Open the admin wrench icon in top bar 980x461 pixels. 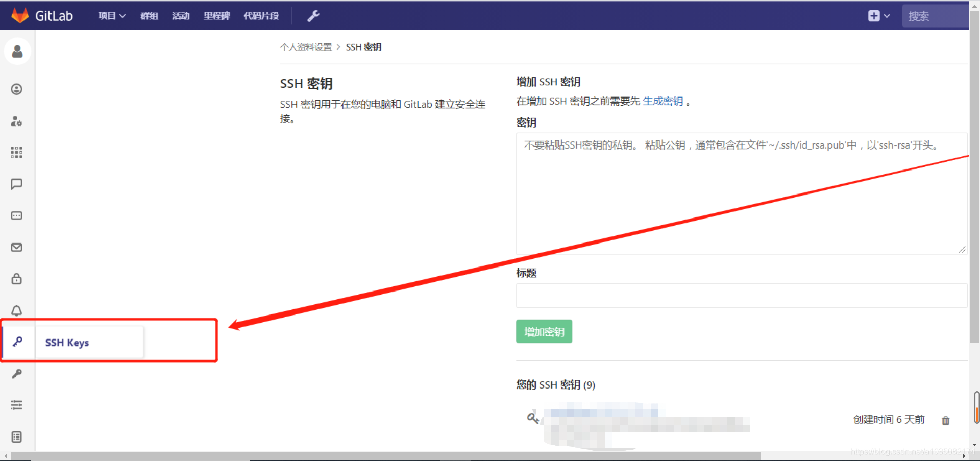pos(313,16)
